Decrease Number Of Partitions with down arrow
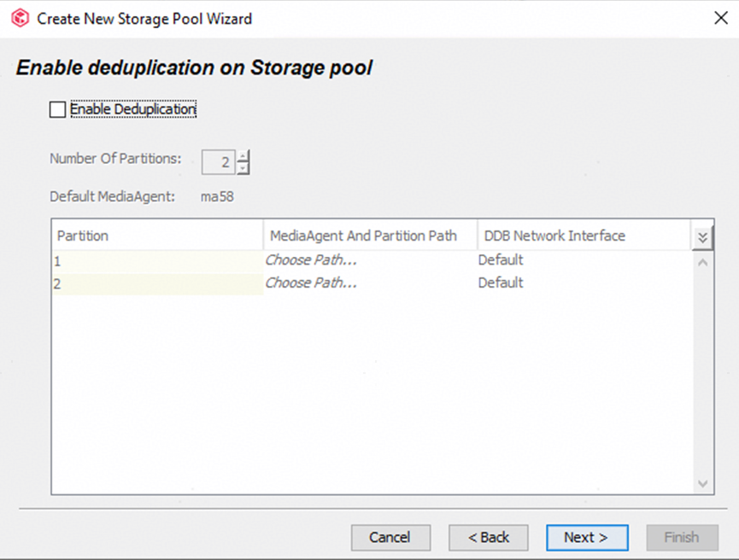The height and width of the screenshot is (560, 739). (243, 167)
